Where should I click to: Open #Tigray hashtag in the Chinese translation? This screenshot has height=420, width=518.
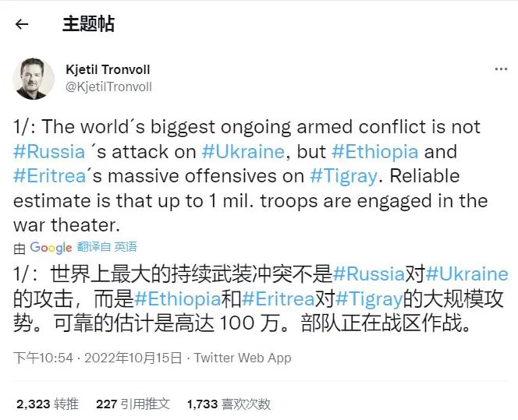(x=369, y=299)
